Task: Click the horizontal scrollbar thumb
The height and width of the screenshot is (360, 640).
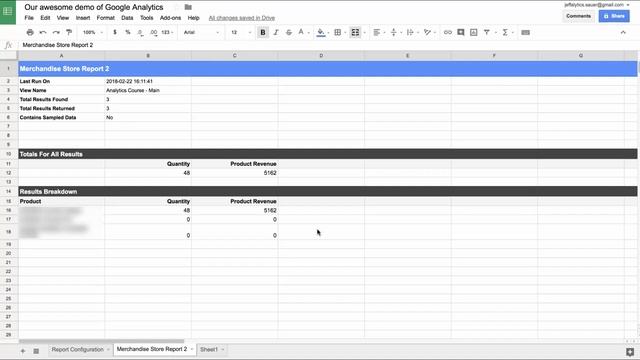Action: click(101, 341)
